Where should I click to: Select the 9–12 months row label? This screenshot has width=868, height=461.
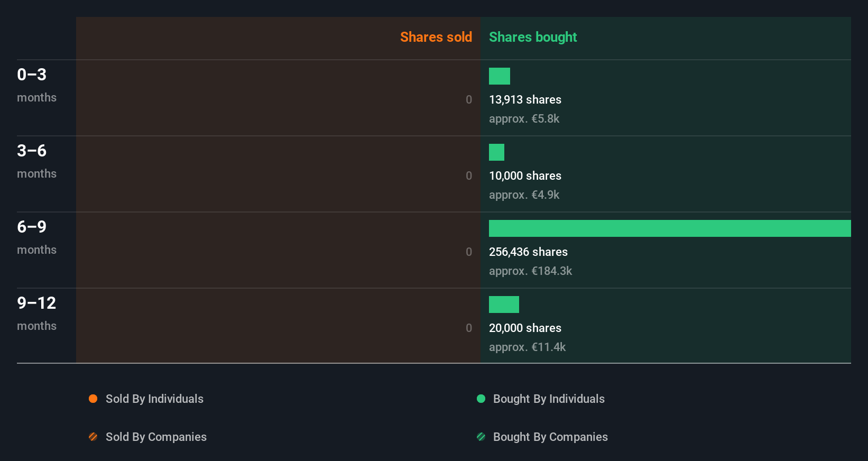click(36, 313)
